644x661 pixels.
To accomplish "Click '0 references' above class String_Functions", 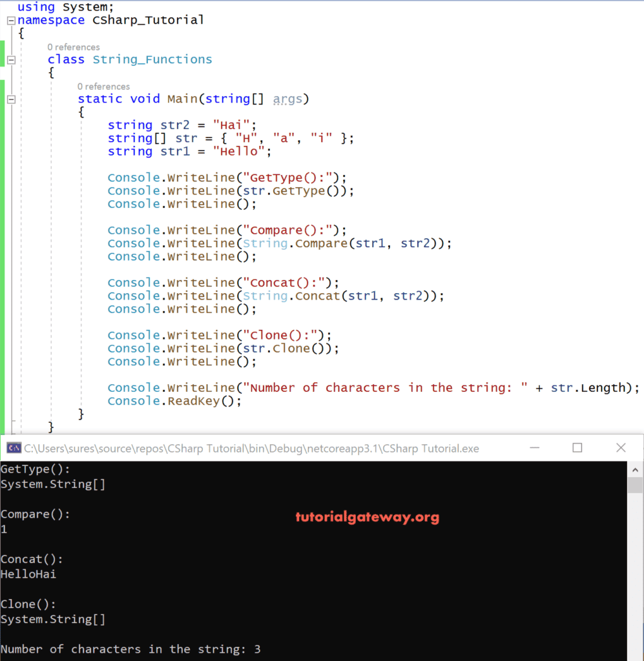I will point(74,47).
